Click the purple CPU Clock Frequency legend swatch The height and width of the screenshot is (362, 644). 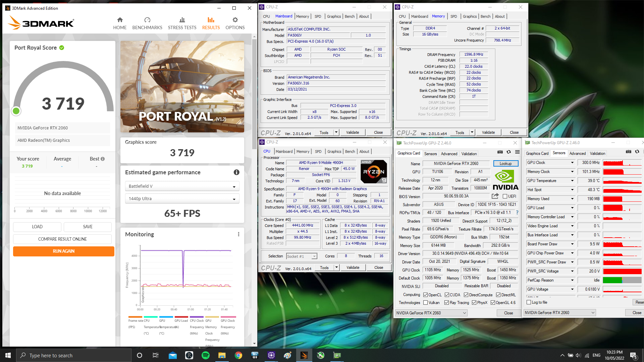click(197, 317)
